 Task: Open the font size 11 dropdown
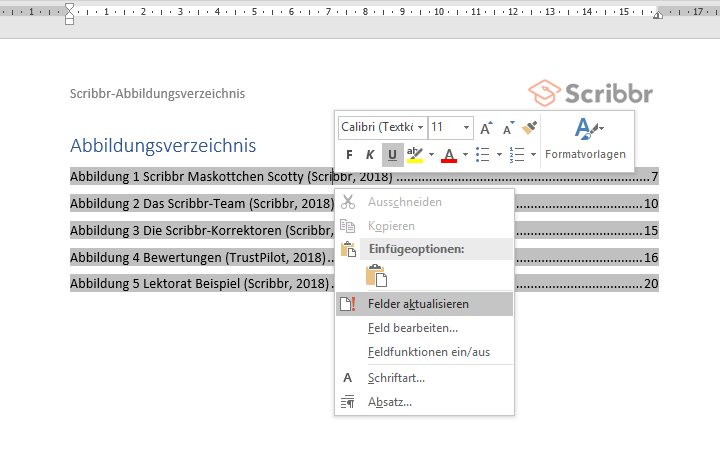(x=466, y=128)
